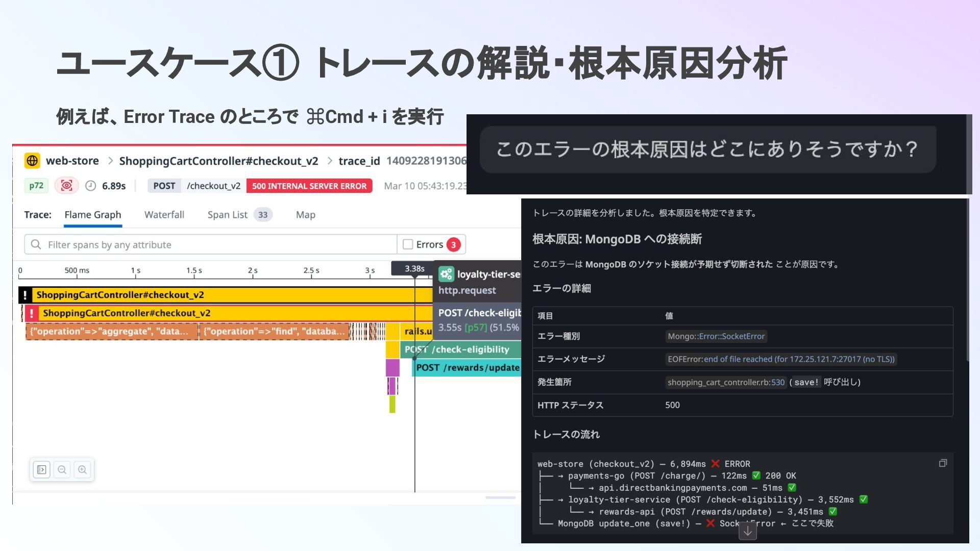Image resolution: width=980 pixels, height=551 pixels.
Task: Copy the trace flow code block
Action: [x=943, y=463]
